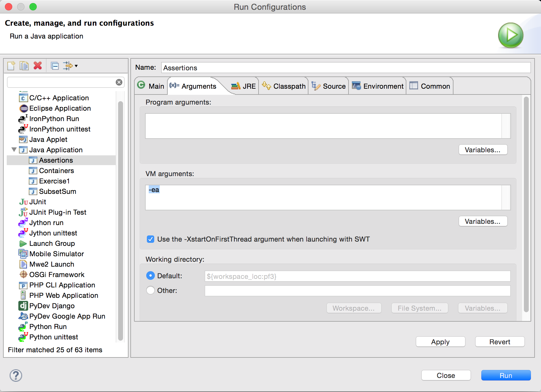The image size is (541, 392).
Task: Switch to the Source tab
Action: pos(328,86)
